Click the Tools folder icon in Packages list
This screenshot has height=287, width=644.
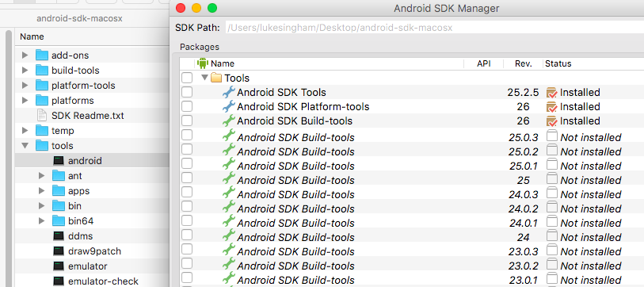[216, 78]
